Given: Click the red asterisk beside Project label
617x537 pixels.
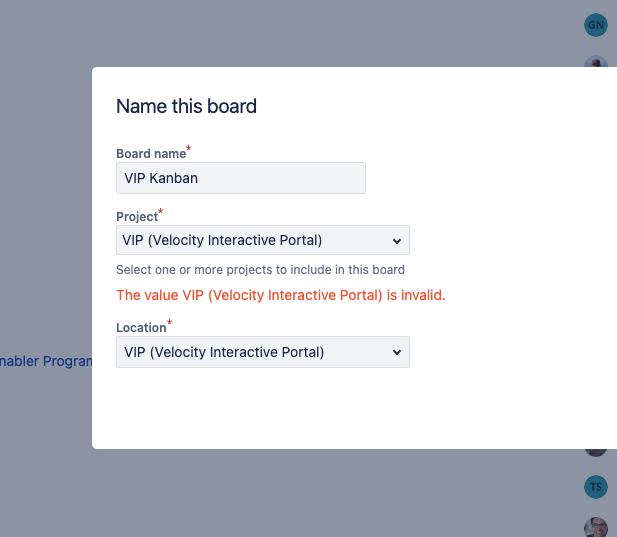Looking at the screenshot, I should pyautogui.click(x=161, y=211).
